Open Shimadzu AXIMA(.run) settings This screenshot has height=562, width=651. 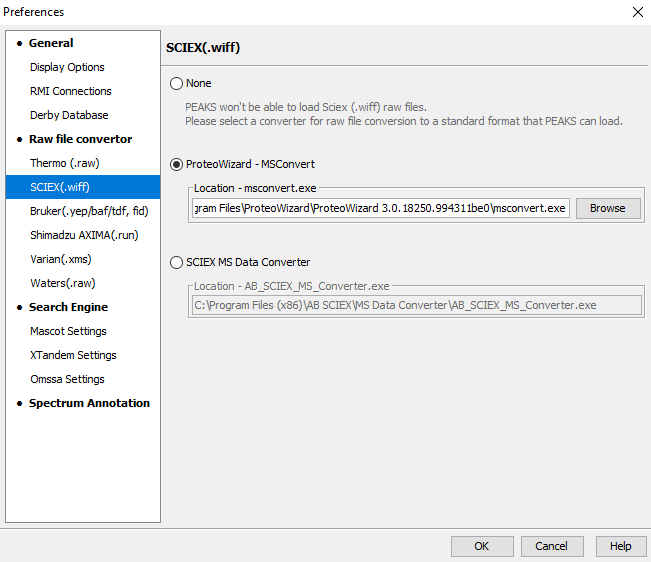tap(84, 235)
